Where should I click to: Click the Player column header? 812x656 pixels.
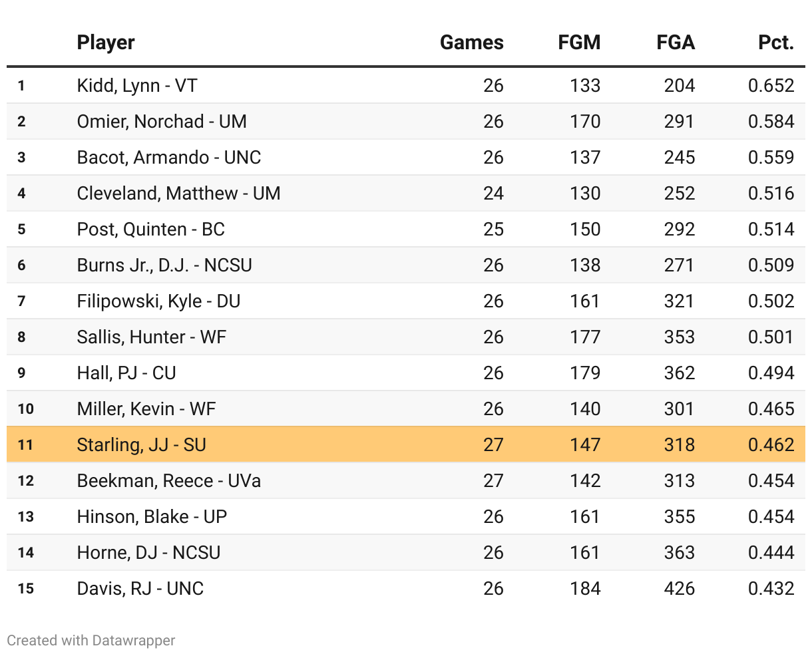(106, 43)
